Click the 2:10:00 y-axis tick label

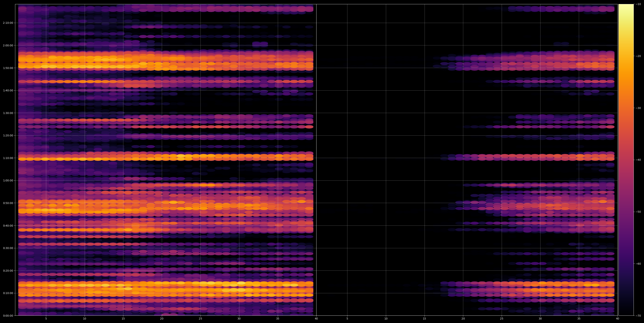point(8,23)
